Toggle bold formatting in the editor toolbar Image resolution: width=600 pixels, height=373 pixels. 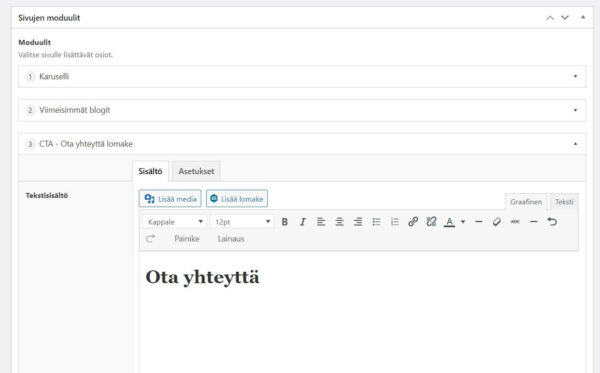pos(284,222)
